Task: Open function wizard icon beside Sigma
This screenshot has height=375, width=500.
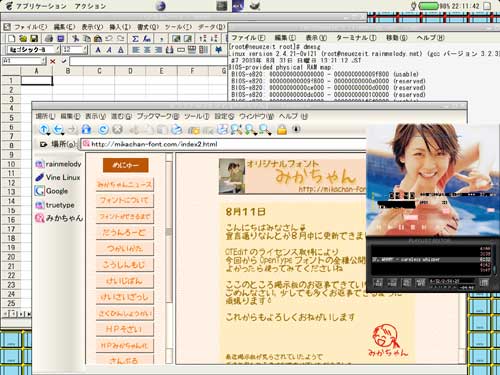Action: [x=147, y=39]
